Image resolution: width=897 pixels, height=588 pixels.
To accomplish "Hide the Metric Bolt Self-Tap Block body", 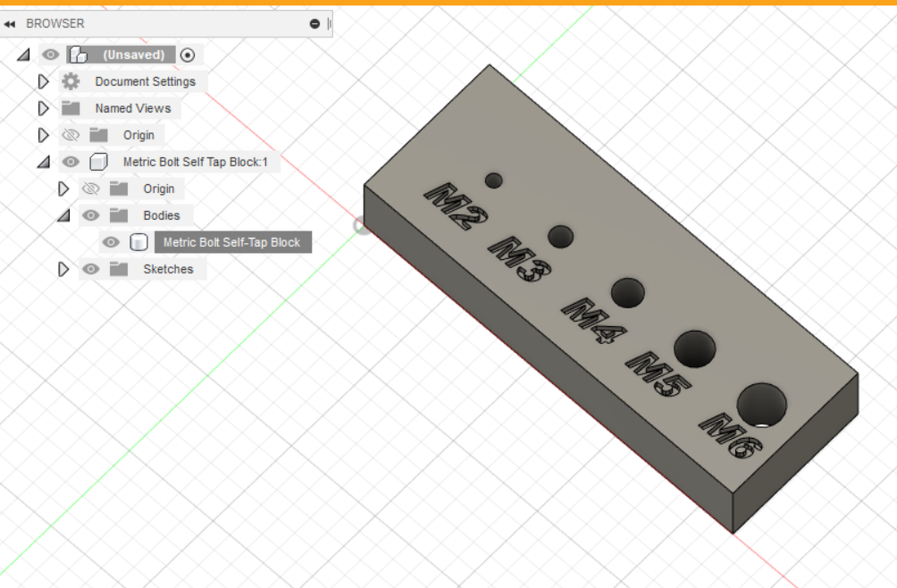I will click(x=111, y=241).
